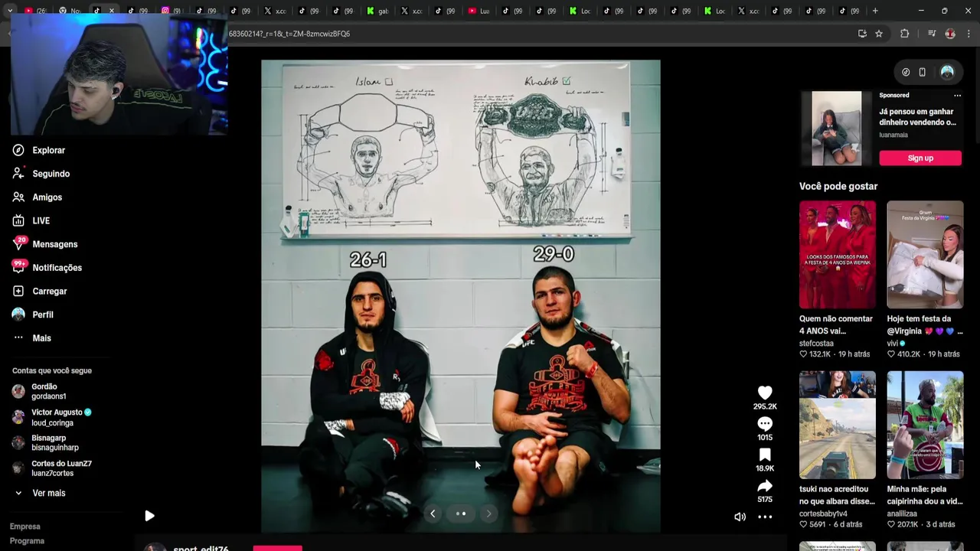The image size is (980, 551).
Task: Click the phone app icon at top right
Action: pyautogui.click(x=923, y=72)
